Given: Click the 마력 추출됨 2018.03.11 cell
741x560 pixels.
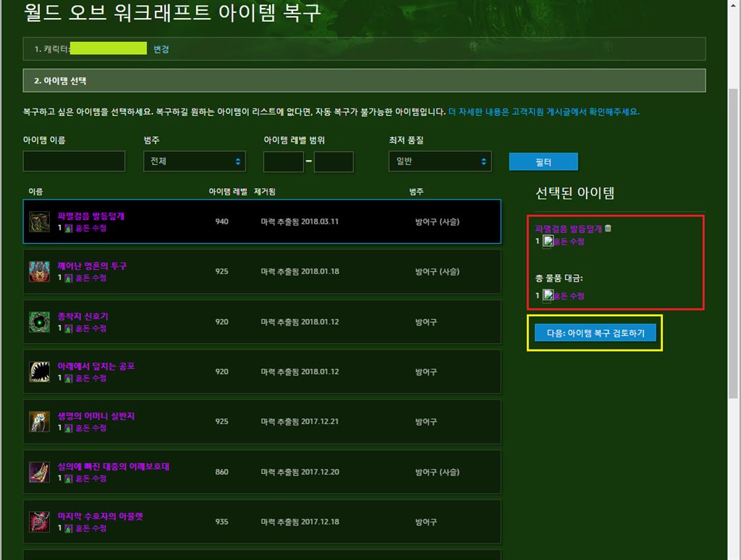Looking at the screenshot, I should 300,221.
